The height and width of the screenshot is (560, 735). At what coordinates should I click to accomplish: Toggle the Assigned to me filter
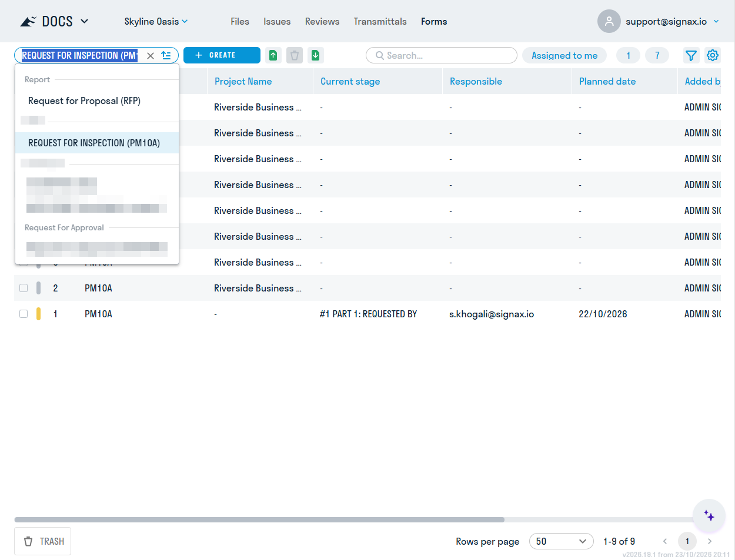tap(564, 55)
